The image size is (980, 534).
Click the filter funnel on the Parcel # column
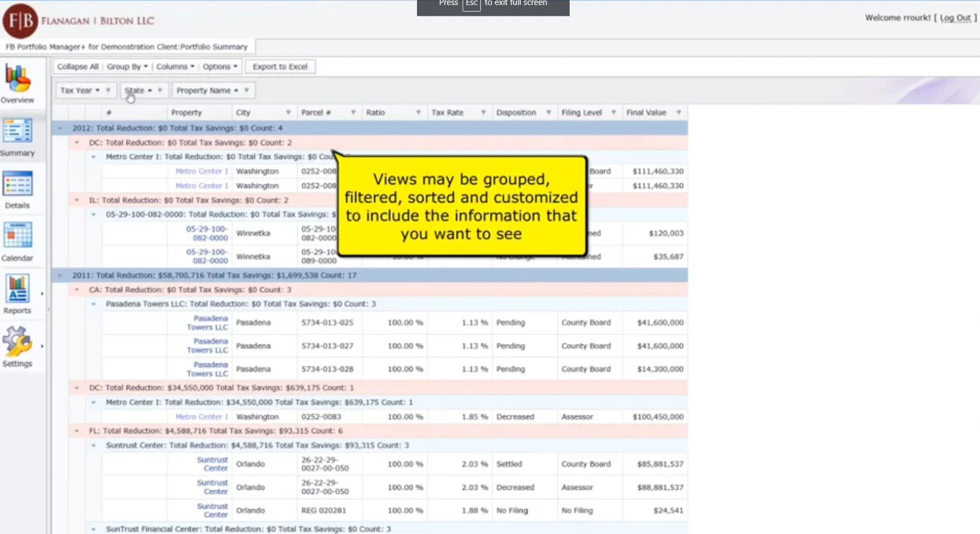(353, 112)
